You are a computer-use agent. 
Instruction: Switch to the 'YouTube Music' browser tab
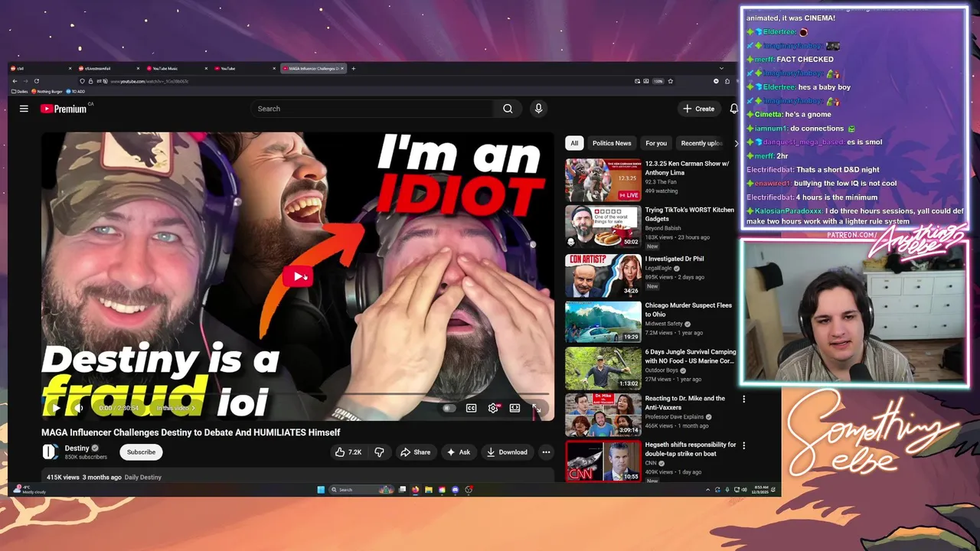(x=176, y=68)
